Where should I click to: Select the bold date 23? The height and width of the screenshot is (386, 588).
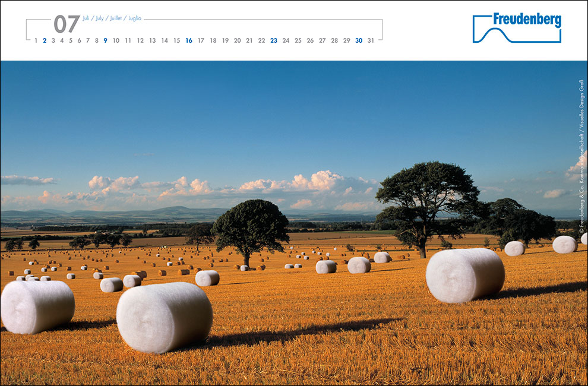click(x=274, y=40)
